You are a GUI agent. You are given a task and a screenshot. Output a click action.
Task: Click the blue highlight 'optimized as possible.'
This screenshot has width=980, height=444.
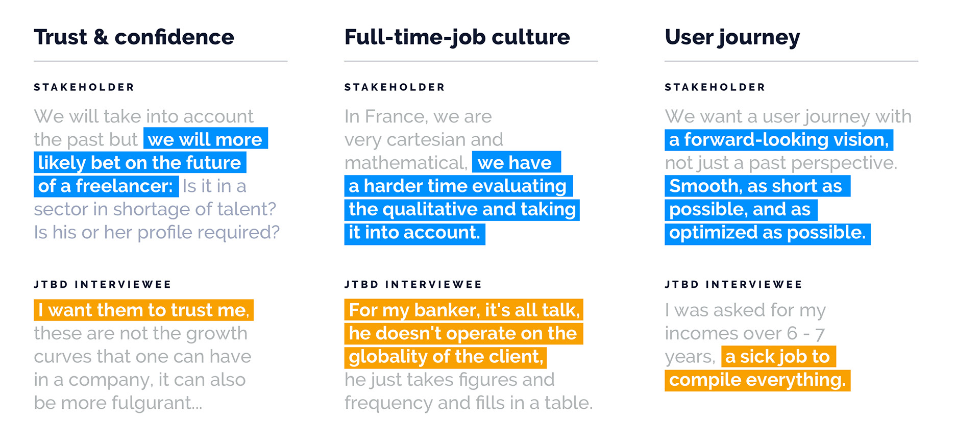(767, 234)
